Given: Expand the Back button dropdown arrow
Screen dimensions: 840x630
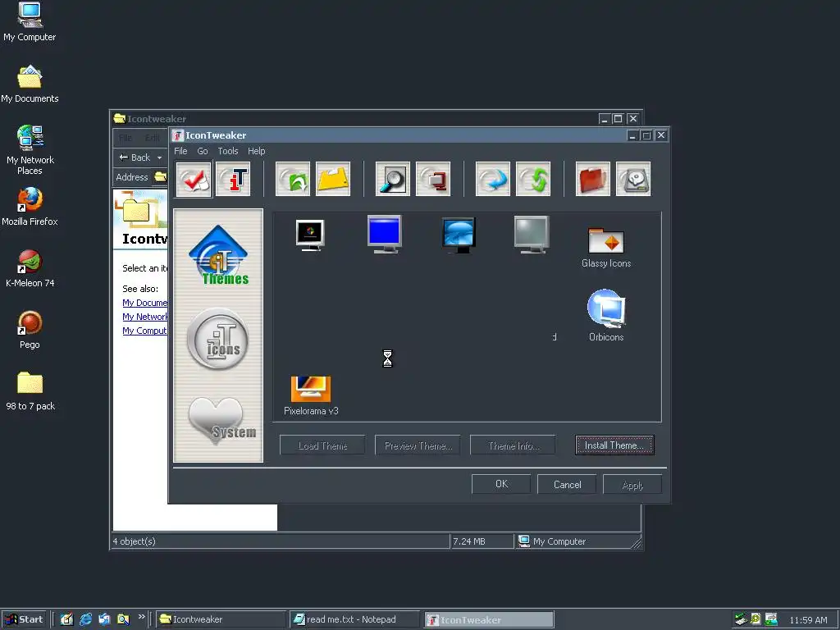Looking at the screenshot, I should (x=159, y=157).
